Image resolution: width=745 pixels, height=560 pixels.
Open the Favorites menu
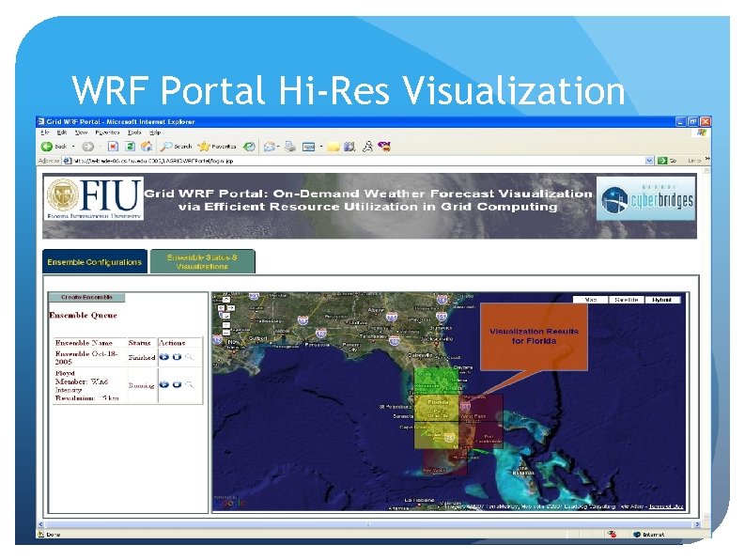pyautogui.click(x=107, y=132)
